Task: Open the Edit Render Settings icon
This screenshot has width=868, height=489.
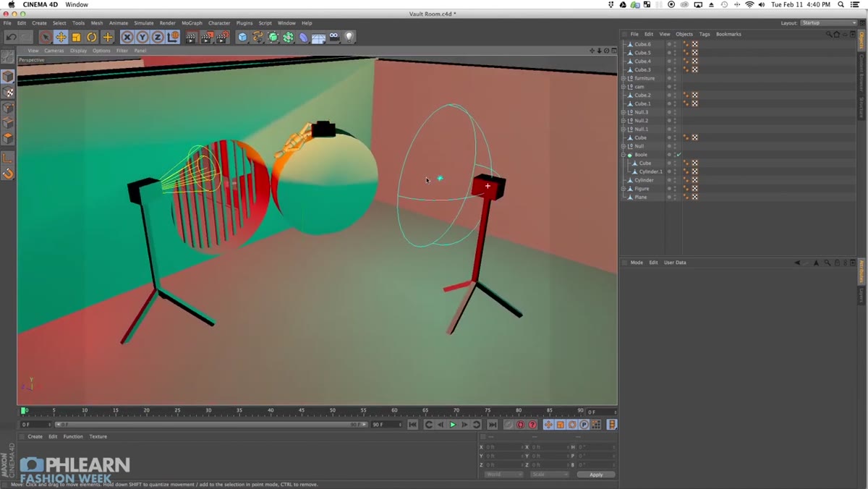Action: [222, 37]
